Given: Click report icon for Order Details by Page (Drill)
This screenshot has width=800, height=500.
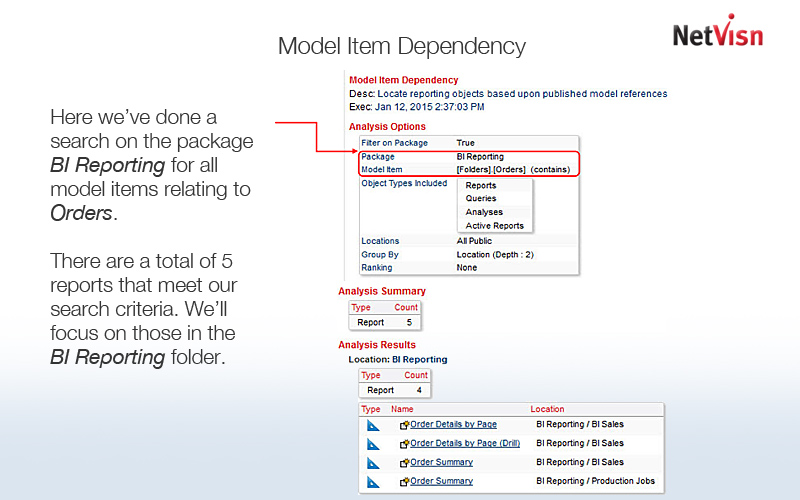Looking at the screenshot, I should click(373, 444).
